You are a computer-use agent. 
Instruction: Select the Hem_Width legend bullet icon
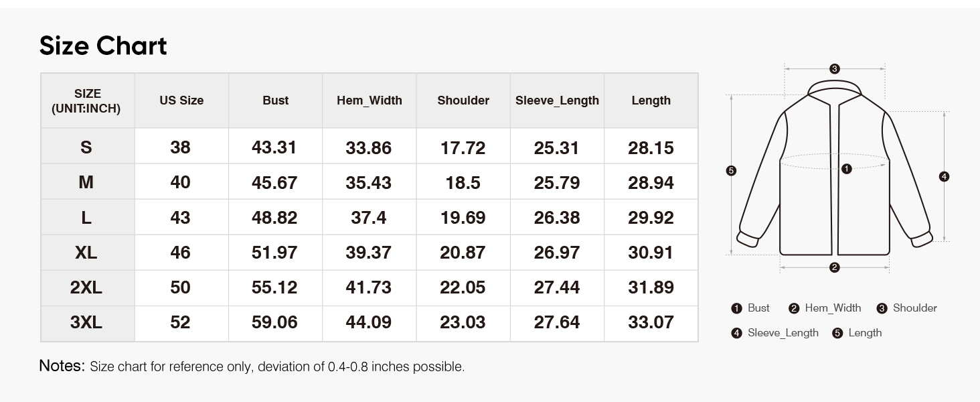tap(794, 308)
